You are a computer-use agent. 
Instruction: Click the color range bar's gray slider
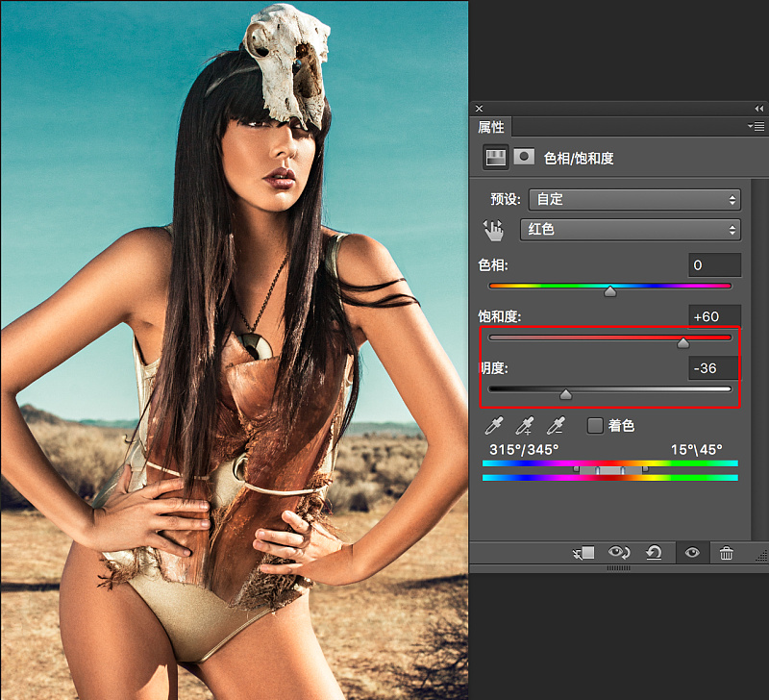coord(610,470)
